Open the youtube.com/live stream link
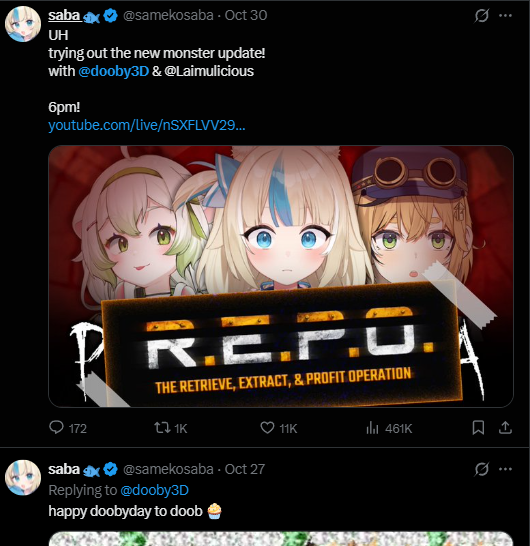 147,125
